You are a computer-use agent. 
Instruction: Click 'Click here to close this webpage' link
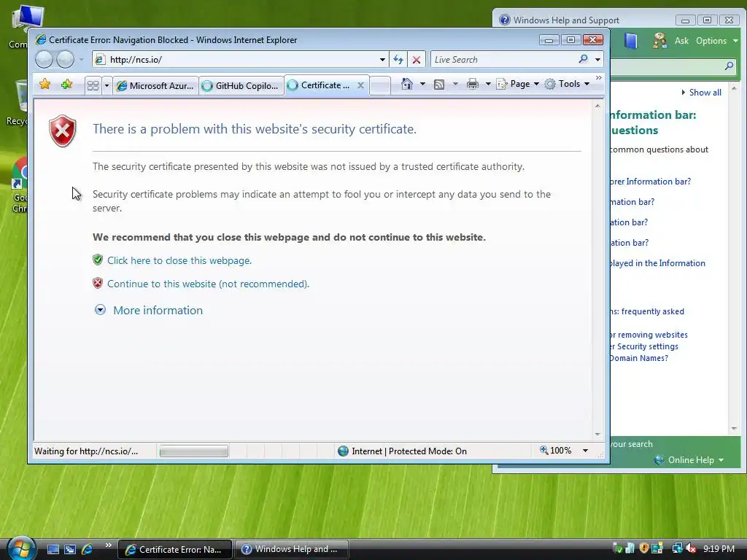click(179, 260)
